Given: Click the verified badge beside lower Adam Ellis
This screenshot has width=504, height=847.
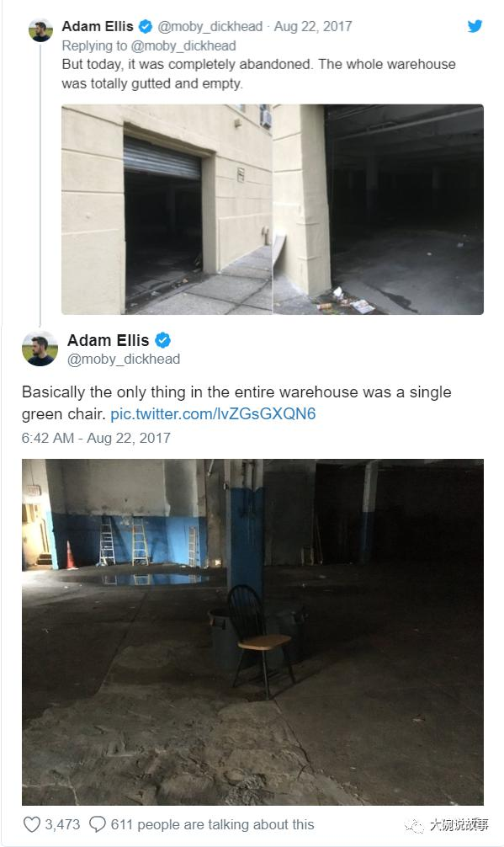Looking at the screenshot, I should tap(162, 340).
